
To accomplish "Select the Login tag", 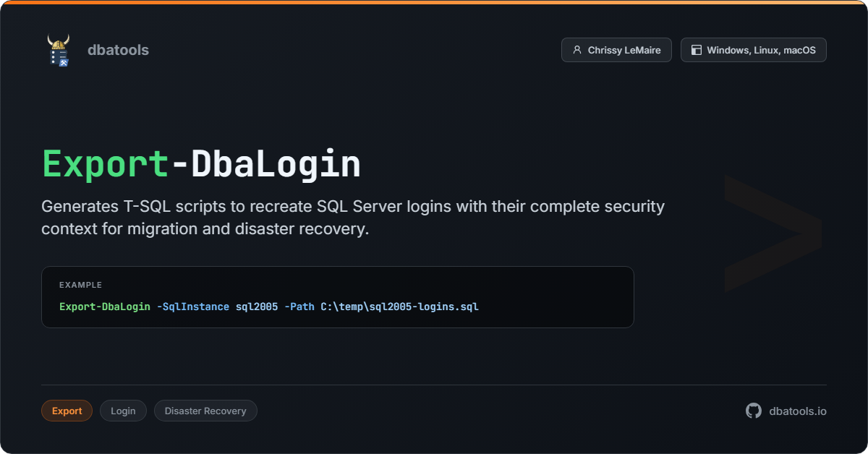I will point(123,411).
